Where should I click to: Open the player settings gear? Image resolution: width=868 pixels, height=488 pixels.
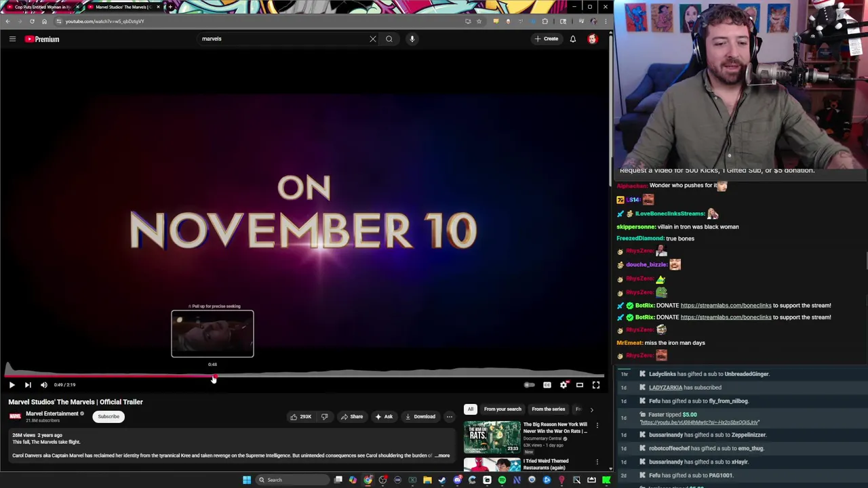pyautogui.click(x=564, y=385)
